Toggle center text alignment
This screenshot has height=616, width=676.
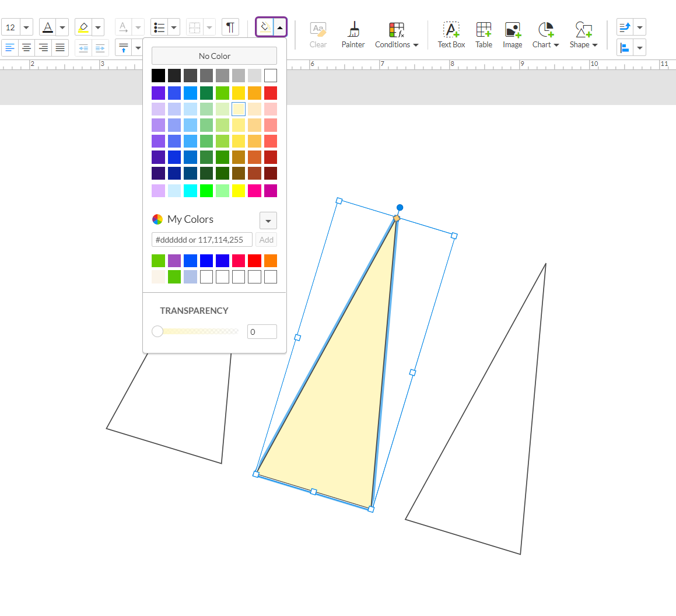[26, 48]
